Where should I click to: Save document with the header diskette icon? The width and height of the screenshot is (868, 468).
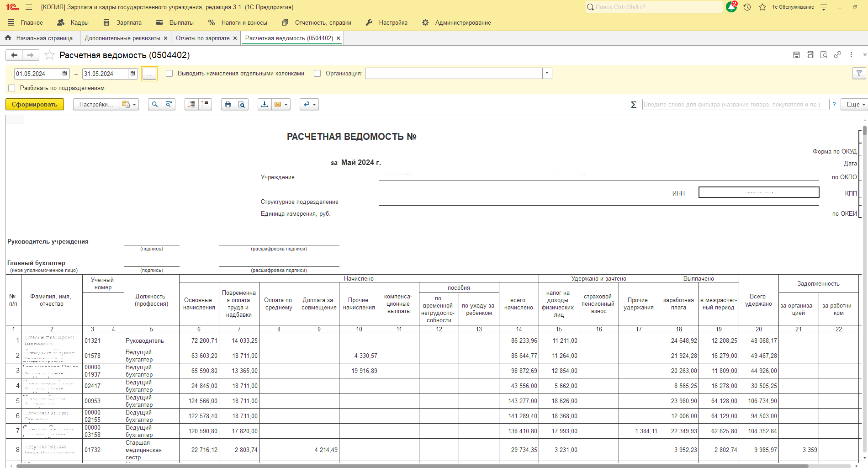pos(796,55)
